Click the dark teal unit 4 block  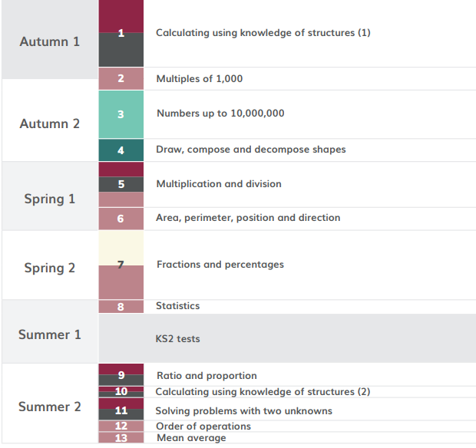[x=121, y=150]
